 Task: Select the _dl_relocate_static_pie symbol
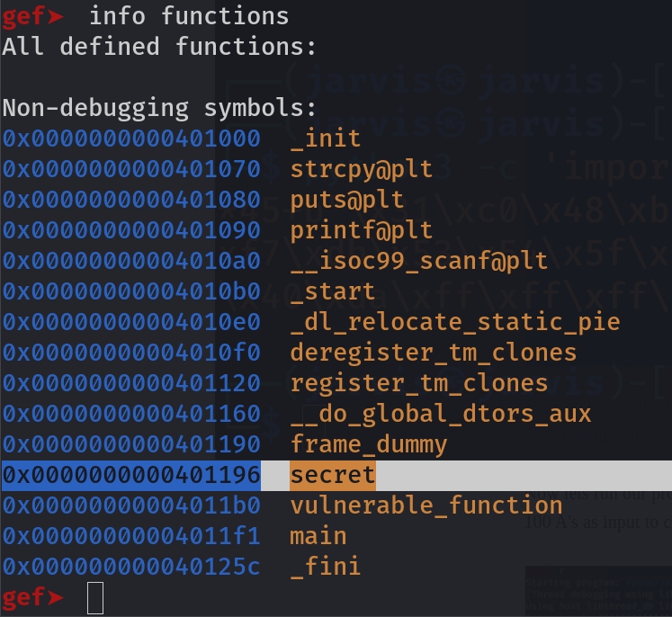click(454, 322)
